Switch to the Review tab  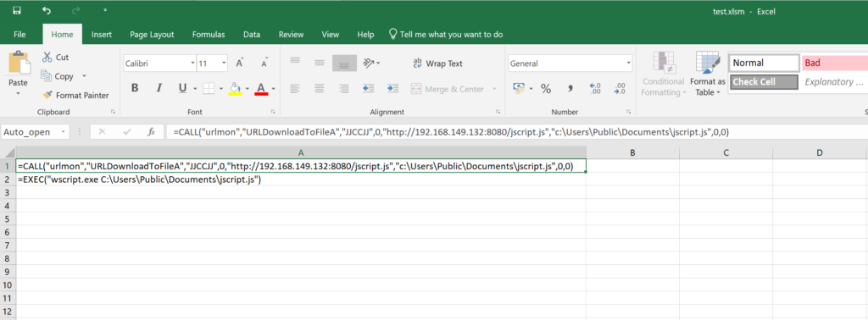pyautogui.click(x=292, y=34)
